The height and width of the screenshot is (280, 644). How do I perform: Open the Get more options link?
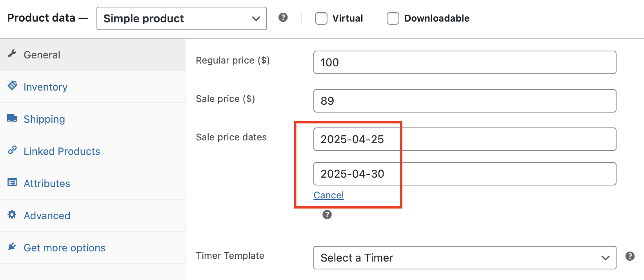click(x=64, y=248)
